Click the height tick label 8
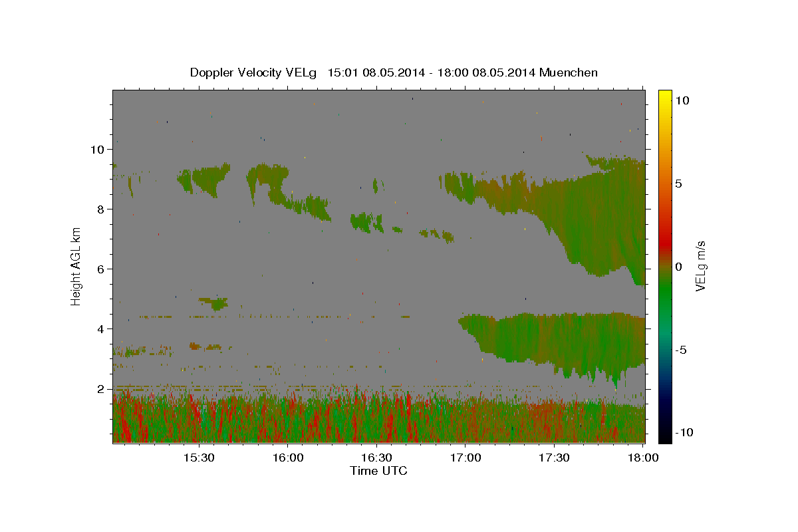This screenshot has height=532, width=798. click(100, 209)
